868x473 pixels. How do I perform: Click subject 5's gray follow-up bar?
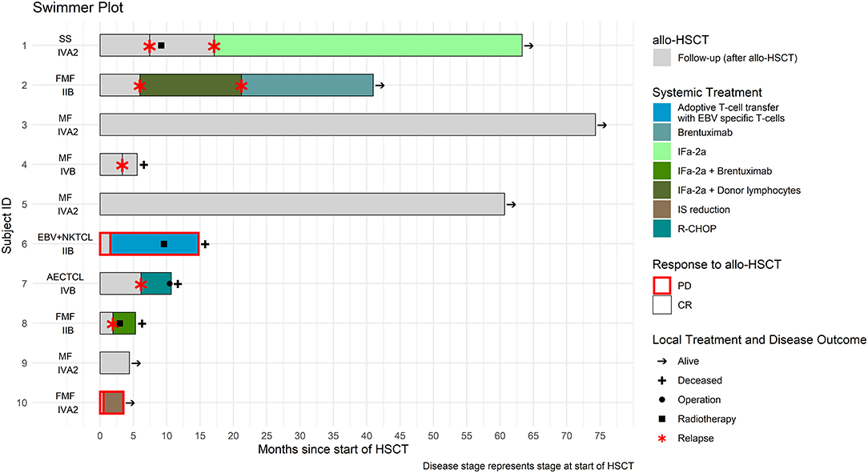[x=302, y=204]
